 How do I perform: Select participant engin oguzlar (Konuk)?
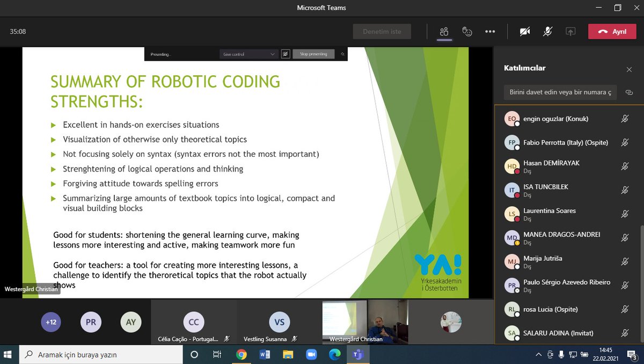tap(567, 119)
